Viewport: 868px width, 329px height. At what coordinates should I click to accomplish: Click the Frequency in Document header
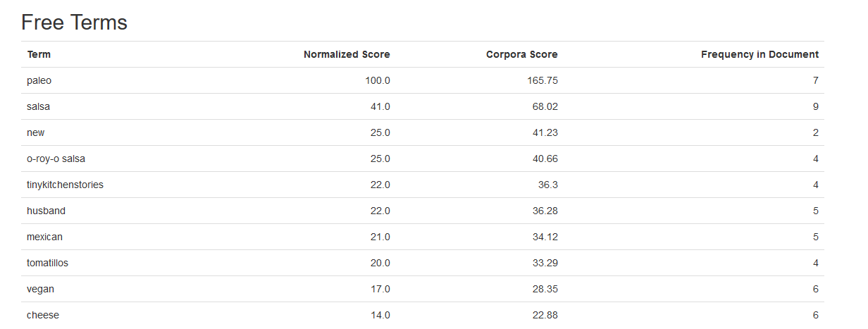click(759, 54)
